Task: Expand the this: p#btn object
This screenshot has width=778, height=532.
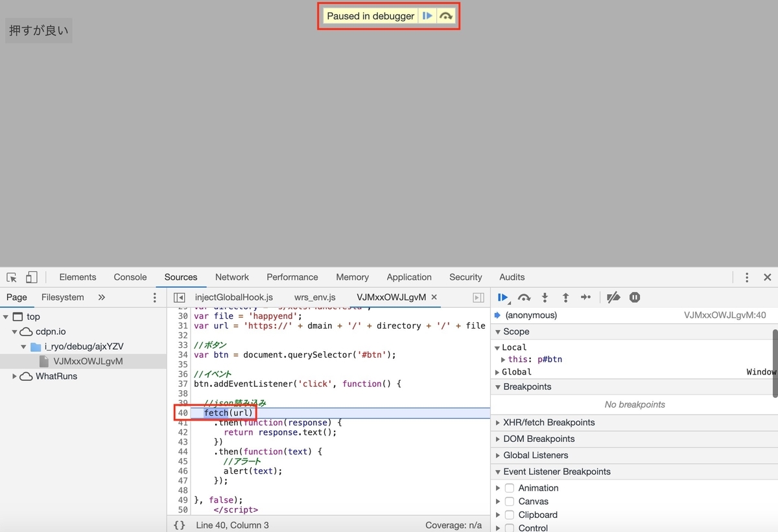Action: [504, 360]
